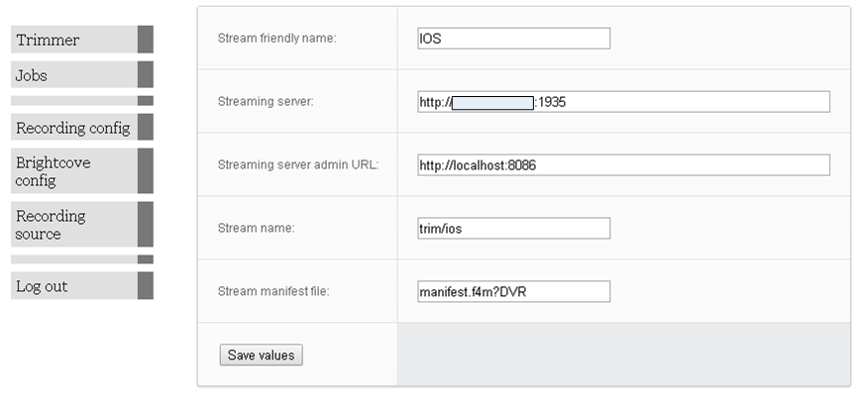Image resolution: width=868 pixels, height=406 pixels.
Task: Click the 'Streaming server:' label text
Action: pos(265,102)
